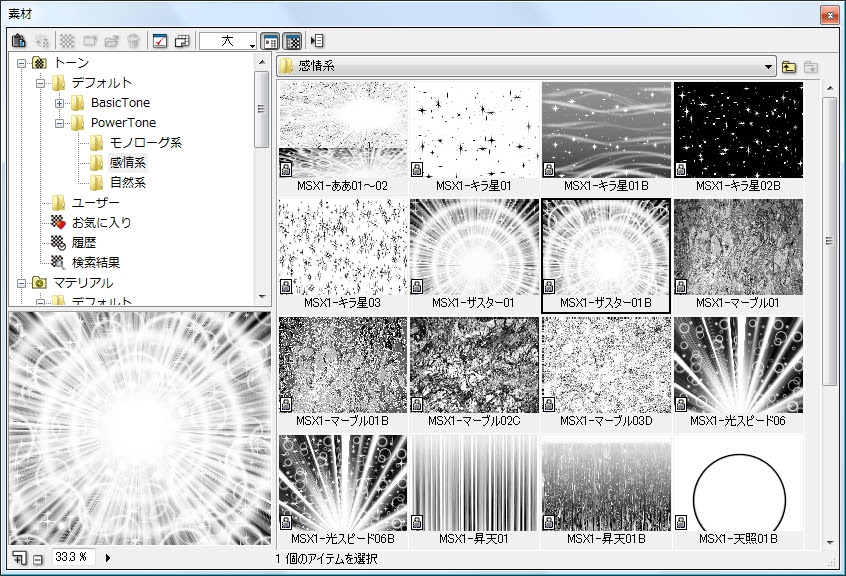Select the MSX1-マーブル03D thumbnail

[x=606, y=373]
